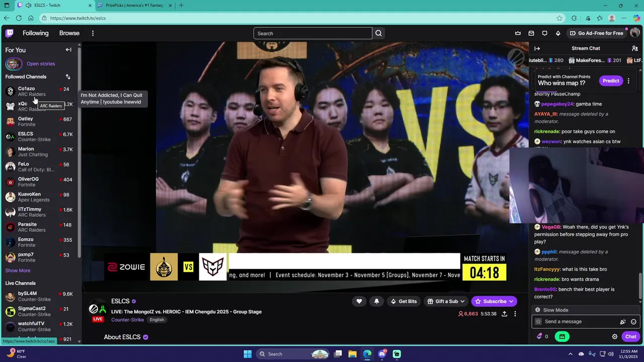Open chat settings gear icon
This screenshot has height=362, width=644.
pyautogui.click(x=615, y=336)
